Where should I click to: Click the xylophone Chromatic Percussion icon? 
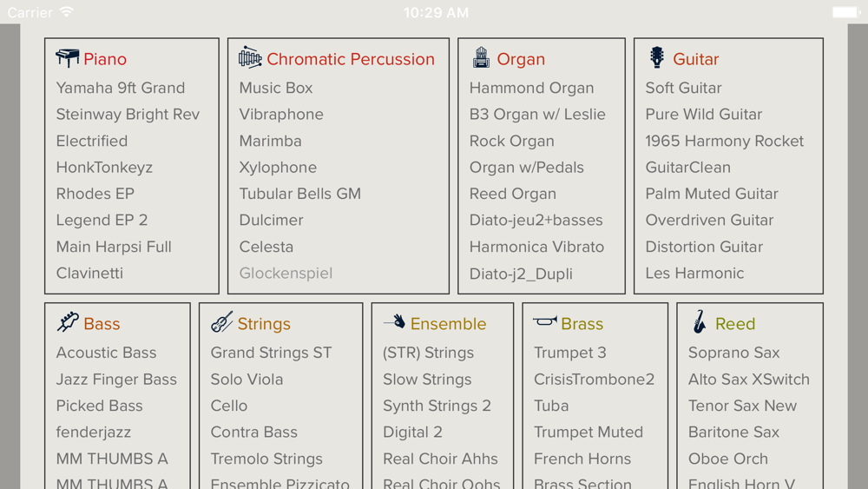pyautogui.click(x=250, y=57)
